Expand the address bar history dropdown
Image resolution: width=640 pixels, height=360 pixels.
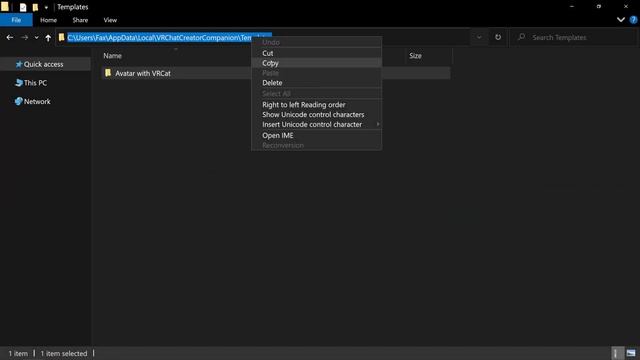pyautogui.click(x=479, y=37)
